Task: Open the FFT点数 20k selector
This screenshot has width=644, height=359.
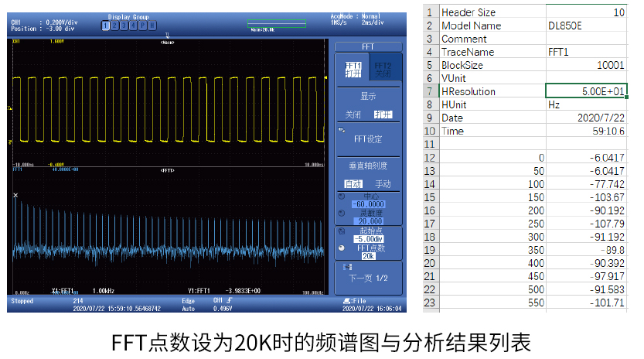Action: (368, 255)
